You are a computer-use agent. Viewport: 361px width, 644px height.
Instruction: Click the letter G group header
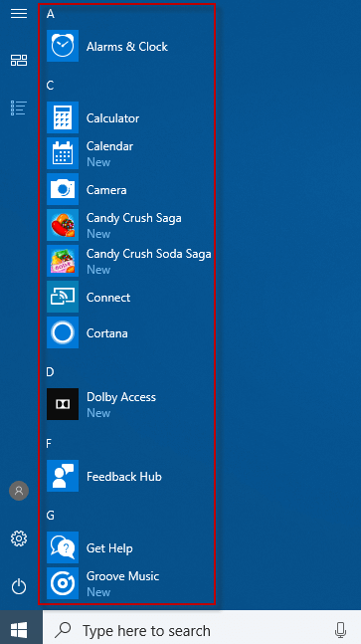51,516
